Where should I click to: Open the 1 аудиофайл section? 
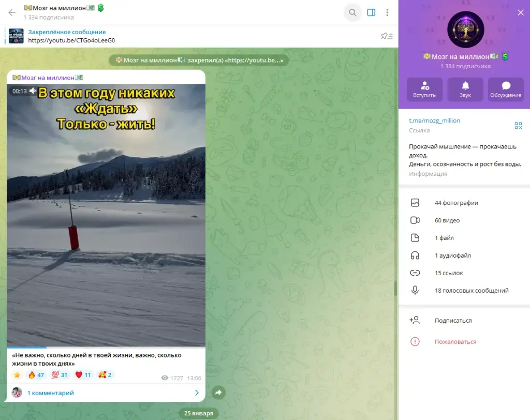pos(464,256)
